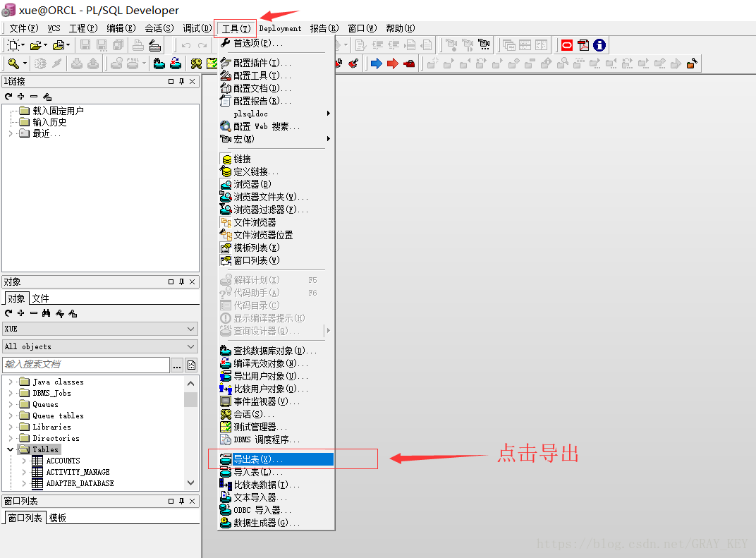The image size is (756, 558).
Task: Refresh the objects panel tree
Action: coord(8,313)
